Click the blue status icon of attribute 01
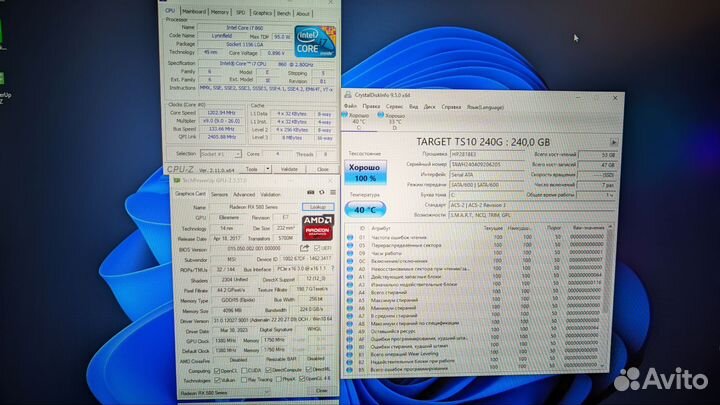Screen dimensions: 720x405 tap(350, 236)
